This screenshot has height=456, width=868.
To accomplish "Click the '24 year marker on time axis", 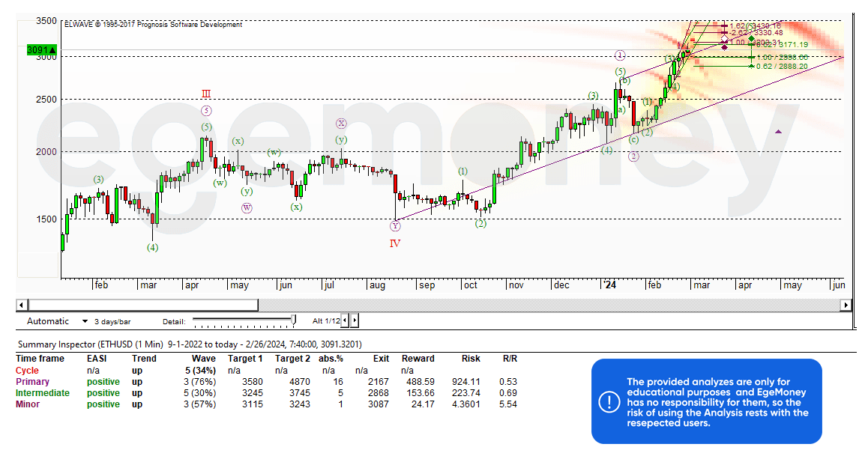I will coord(609,285).
